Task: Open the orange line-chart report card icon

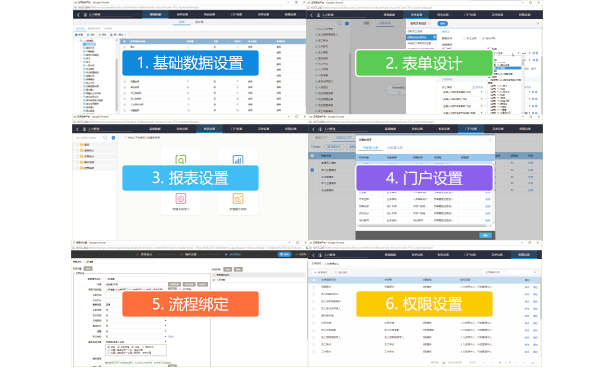Action: point(238,199)
